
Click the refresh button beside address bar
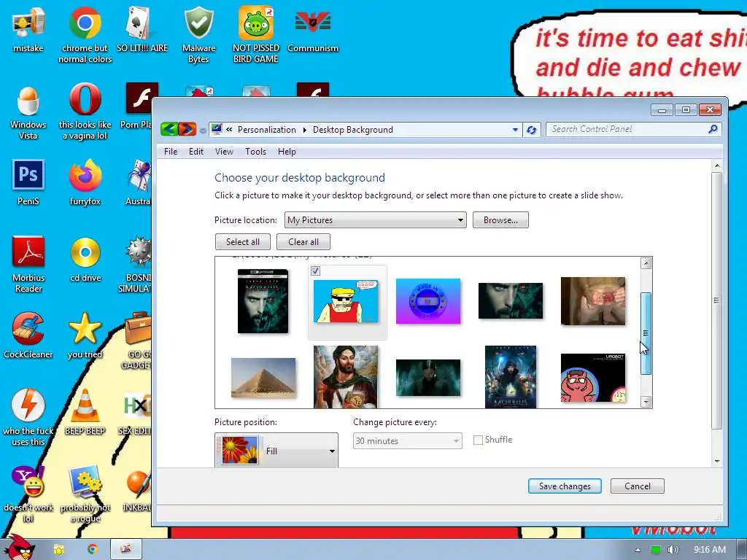point(532,130)
